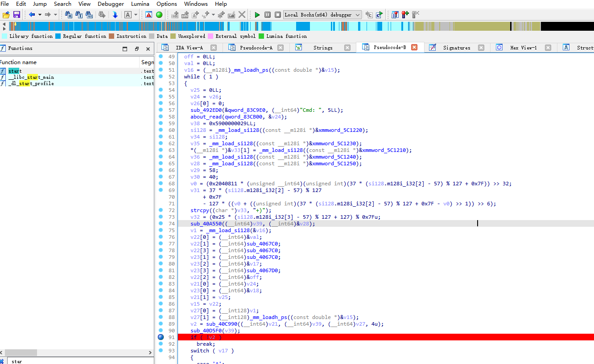Jump forward with the gray right arrow
The width and height of the screenshot is (594, 364).
point(48,15)
